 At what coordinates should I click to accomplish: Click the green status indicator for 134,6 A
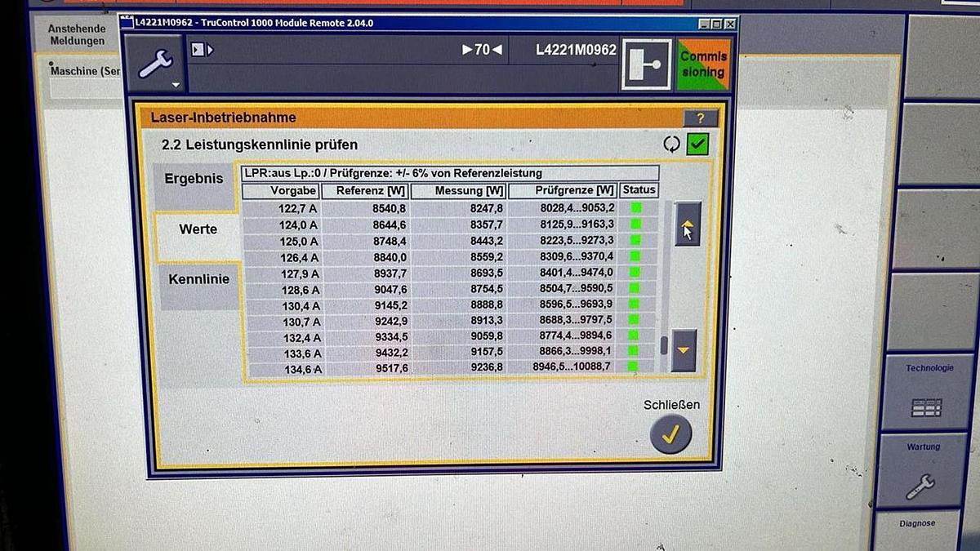tap(632, 367)
